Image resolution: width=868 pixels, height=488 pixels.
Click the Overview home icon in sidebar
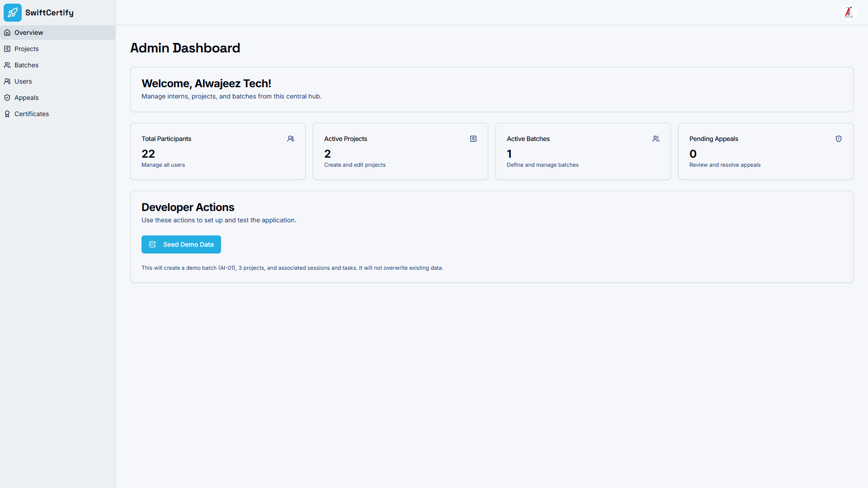pos(7,33)
